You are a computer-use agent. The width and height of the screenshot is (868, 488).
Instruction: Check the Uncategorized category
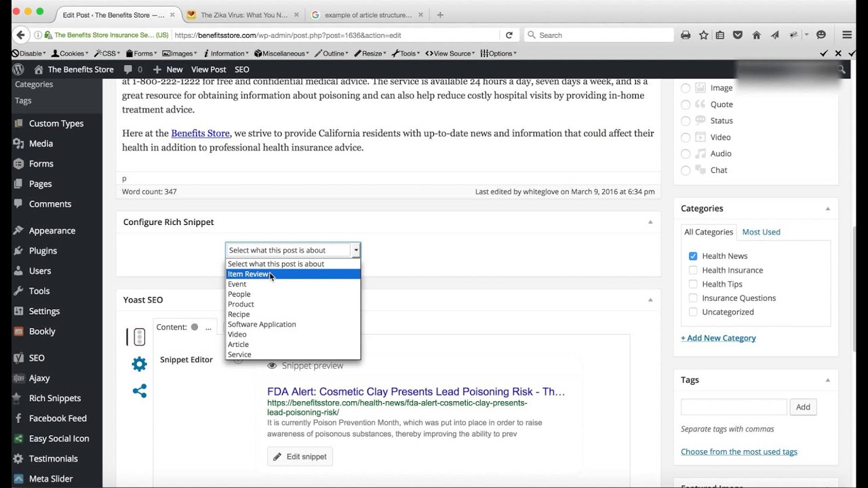point(693,312)
